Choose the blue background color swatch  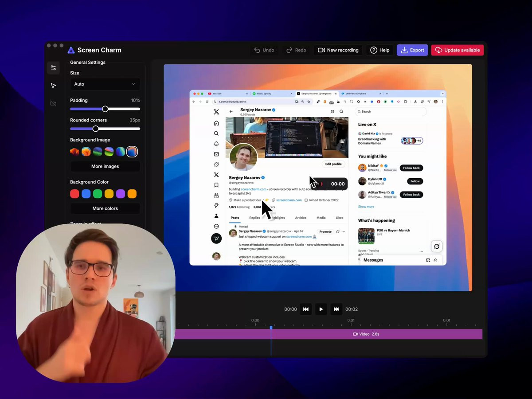pyautogui.click(x=86, y=194)
